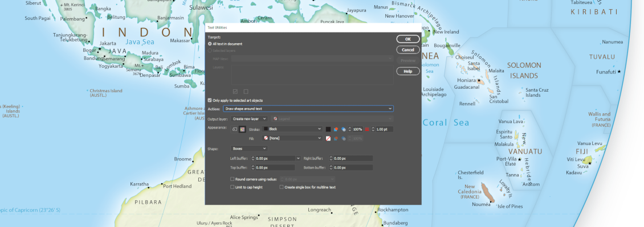This screenshot has width=644, height=227.
Task: Click the black stroke color swatch
Action: click(x=328, y=129)
